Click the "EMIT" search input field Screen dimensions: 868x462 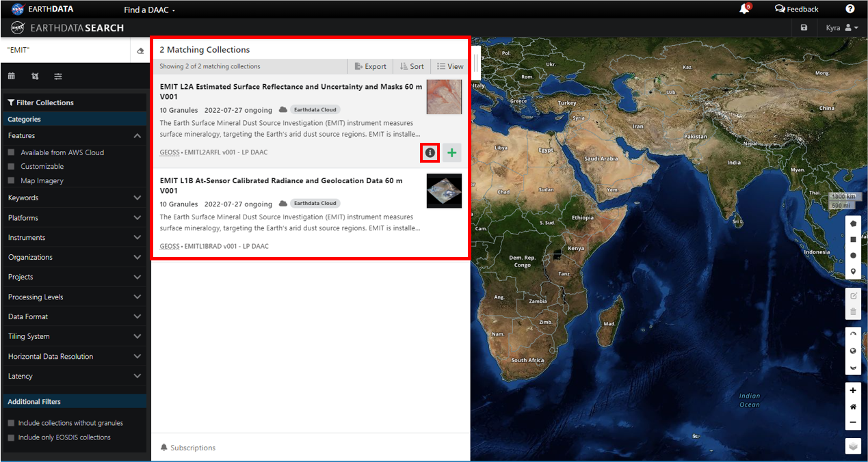(66, 51)
